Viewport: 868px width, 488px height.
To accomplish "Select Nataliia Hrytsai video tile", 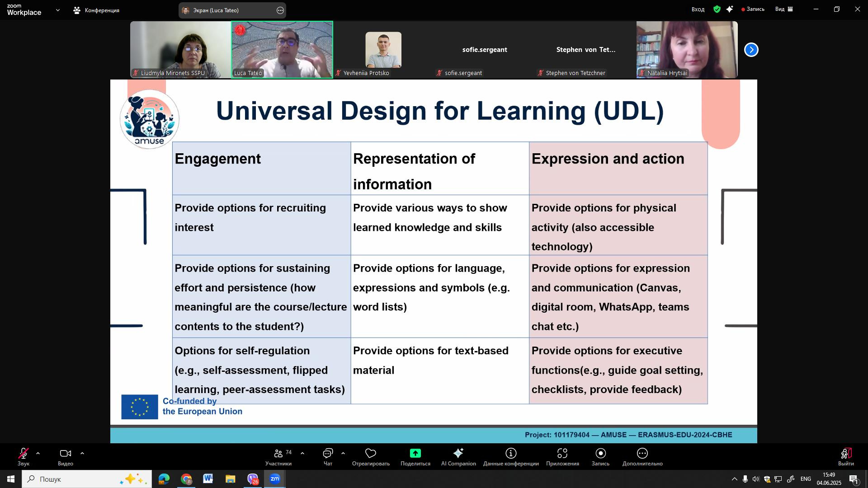I will tap(687, 50).
